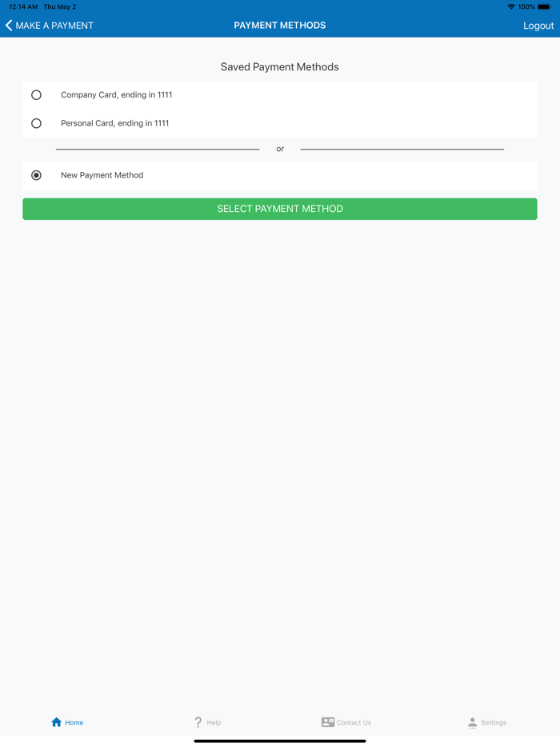Tap Logout in the top right
The image size is (560, 747).
click(538, 25)
